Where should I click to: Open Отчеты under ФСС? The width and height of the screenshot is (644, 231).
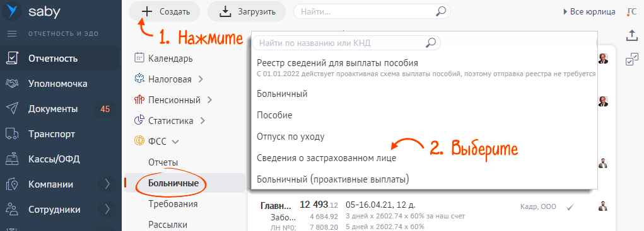point(163,162)
